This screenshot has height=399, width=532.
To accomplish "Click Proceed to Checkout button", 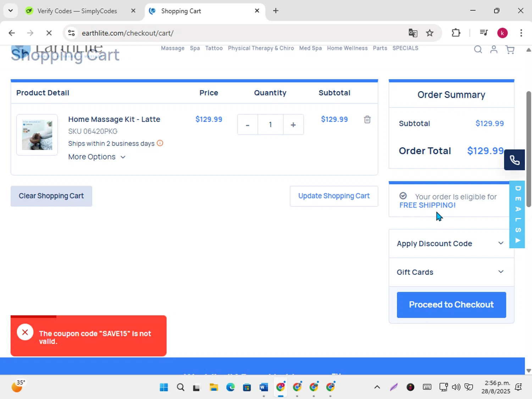I will point(451,305).
